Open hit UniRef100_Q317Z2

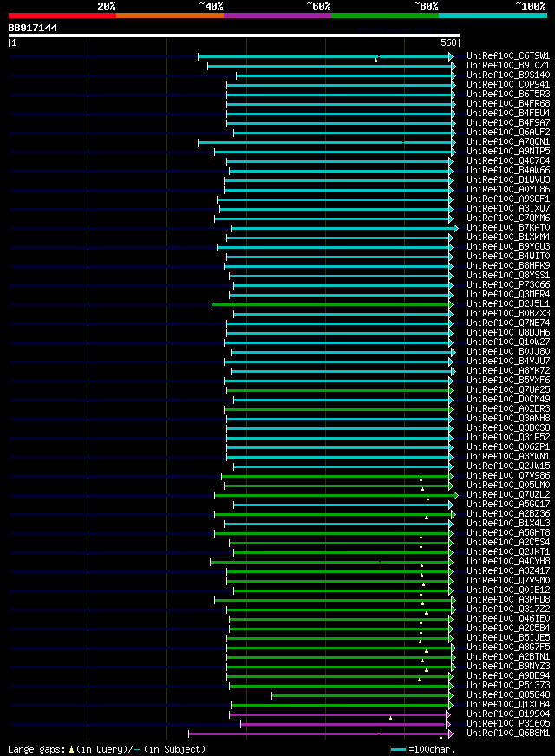tap(508, 609)
